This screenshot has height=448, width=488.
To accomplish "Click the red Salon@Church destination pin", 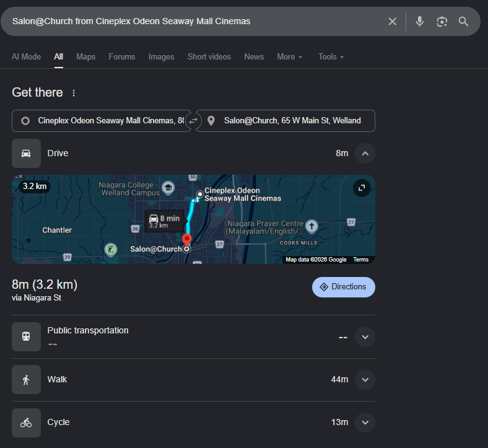I will (187, 240).
